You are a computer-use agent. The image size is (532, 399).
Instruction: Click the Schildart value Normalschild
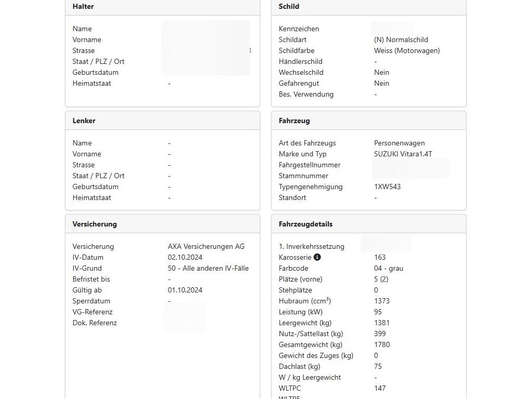(401, 40)
